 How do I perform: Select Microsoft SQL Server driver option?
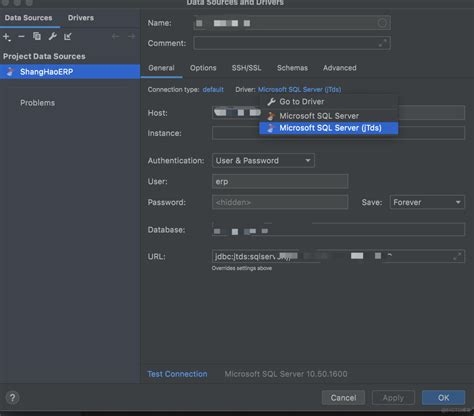(329, 116)
